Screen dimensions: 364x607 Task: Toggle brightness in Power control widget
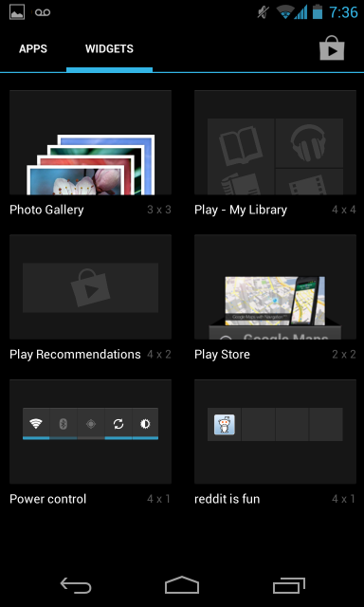(145, 424)
